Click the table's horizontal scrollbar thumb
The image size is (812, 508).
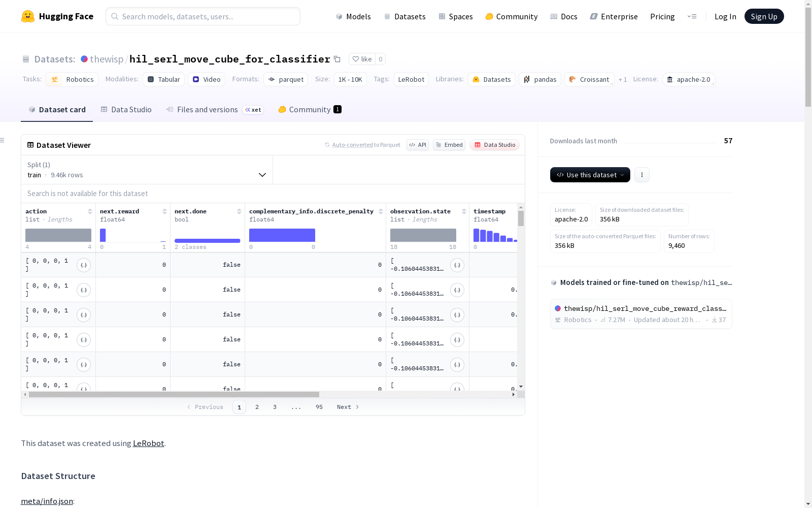pyautogui.click(x=174, y=394)
